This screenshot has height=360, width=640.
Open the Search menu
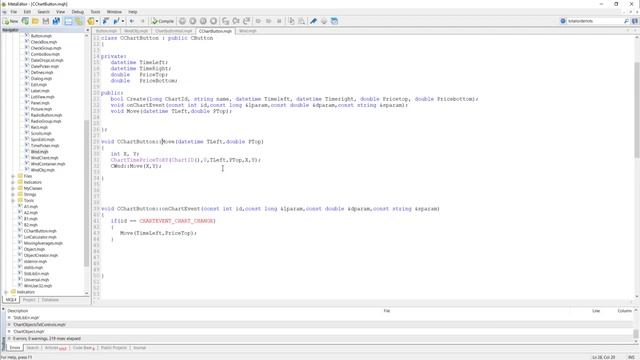[43, 12]
